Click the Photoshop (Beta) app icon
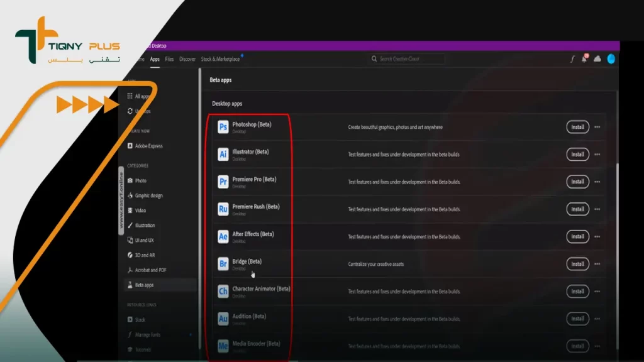 coord(223,127)
